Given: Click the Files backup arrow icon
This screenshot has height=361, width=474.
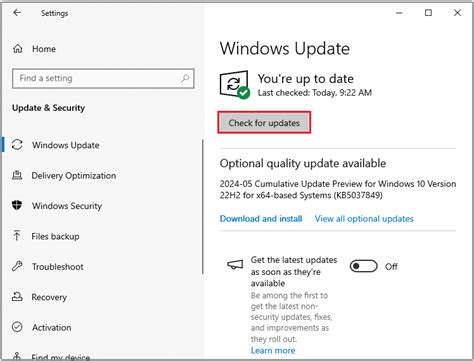Looking at the screenshot, I should pos(17,236).
